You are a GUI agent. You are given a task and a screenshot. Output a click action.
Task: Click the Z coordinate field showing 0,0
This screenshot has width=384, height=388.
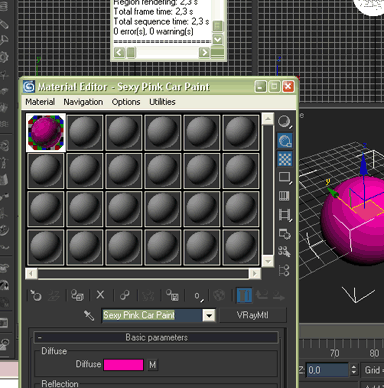click(x=327, y=370)
